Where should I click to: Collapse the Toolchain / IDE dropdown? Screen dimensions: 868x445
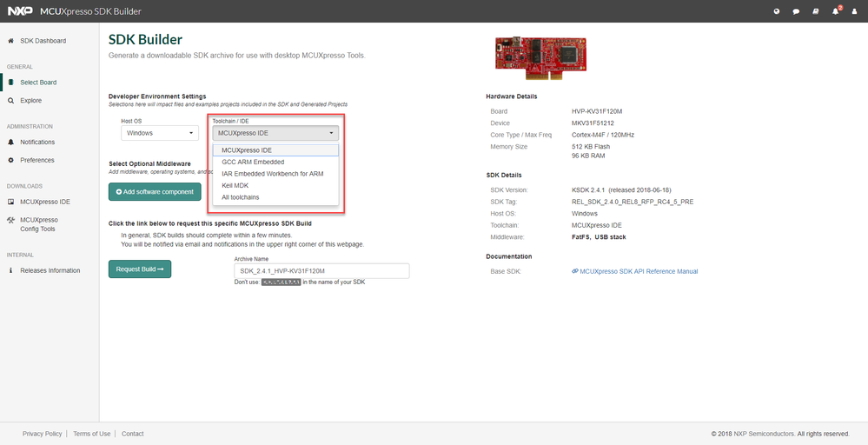[x=275, y=133]
